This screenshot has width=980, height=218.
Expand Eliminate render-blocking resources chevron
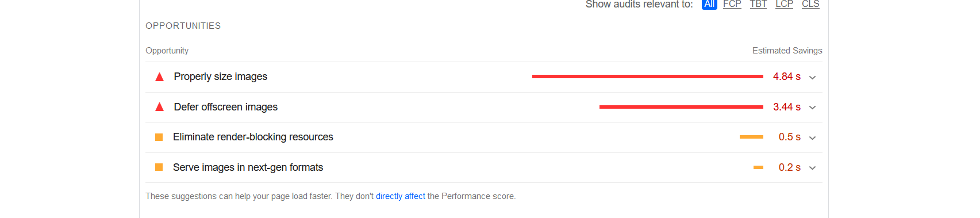coord(812,138)
